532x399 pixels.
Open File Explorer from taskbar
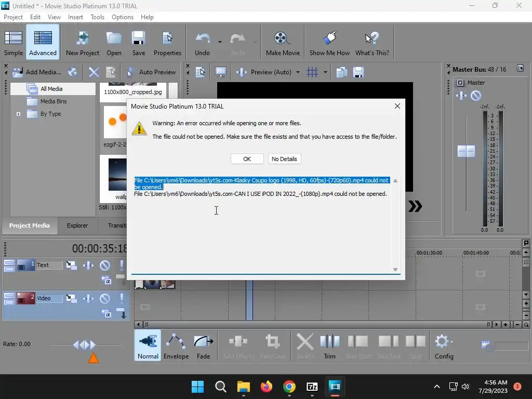point(243,387)
